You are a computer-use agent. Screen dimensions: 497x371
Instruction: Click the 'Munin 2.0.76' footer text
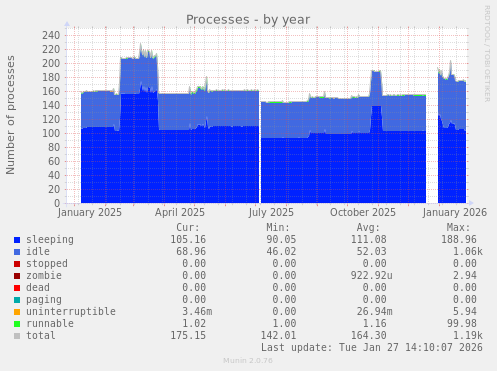(x=248, y=361)
